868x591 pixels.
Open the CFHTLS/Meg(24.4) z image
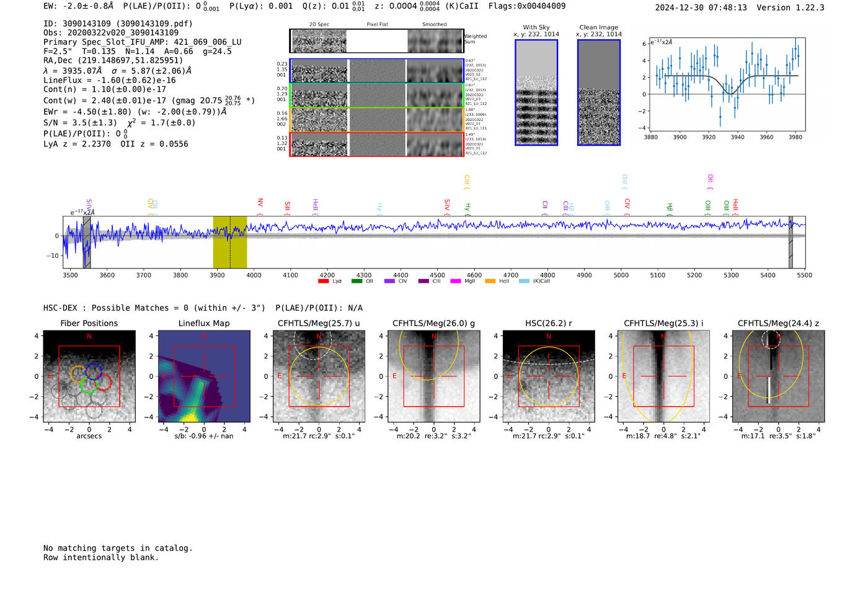[778, 376]
